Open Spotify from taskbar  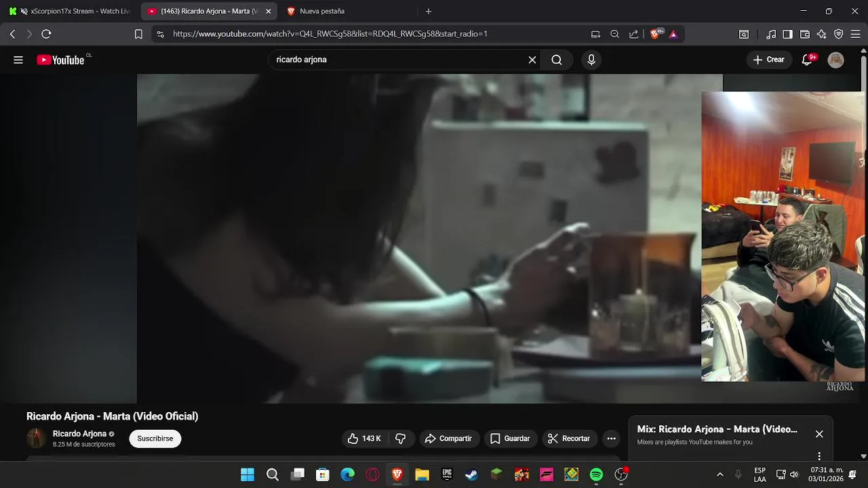coord(596,474)
